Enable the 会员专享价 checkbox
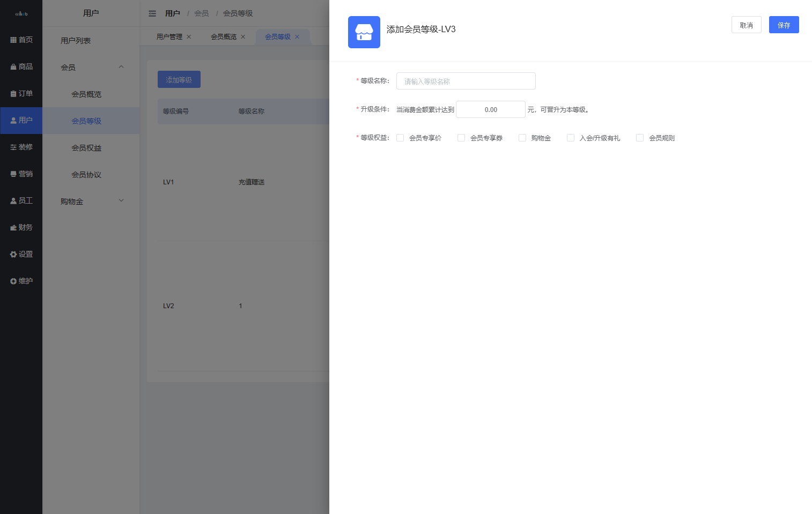812x514 pixels. coord(400,138)
